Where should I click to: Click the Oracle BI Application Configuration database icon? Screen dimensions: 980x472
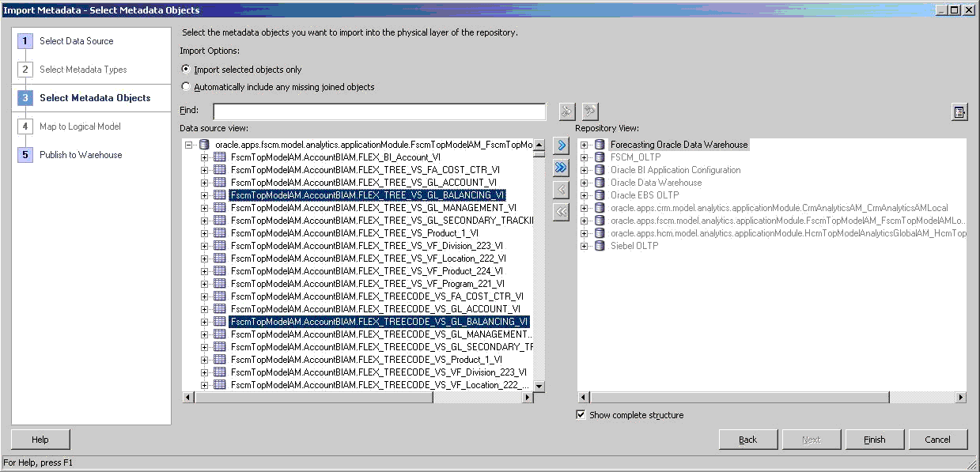(x=600, y=170)
